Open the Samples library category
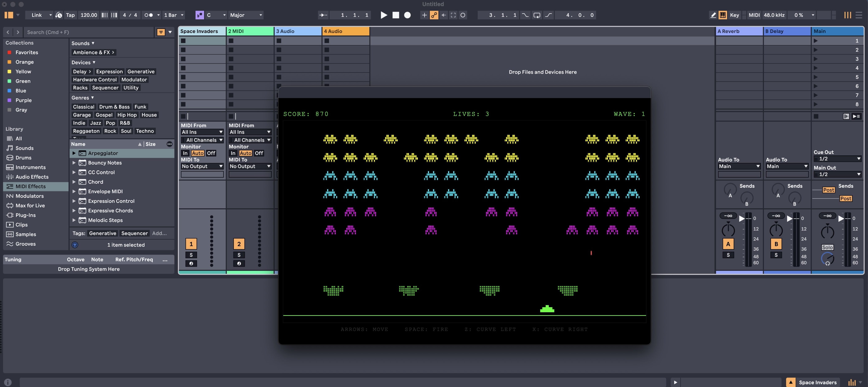 (26, 234)
